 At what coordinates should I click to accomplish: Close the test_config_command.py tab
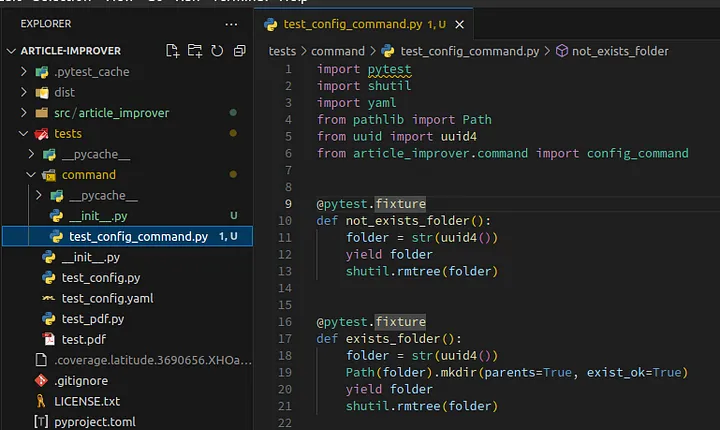(x=459, y=24)
